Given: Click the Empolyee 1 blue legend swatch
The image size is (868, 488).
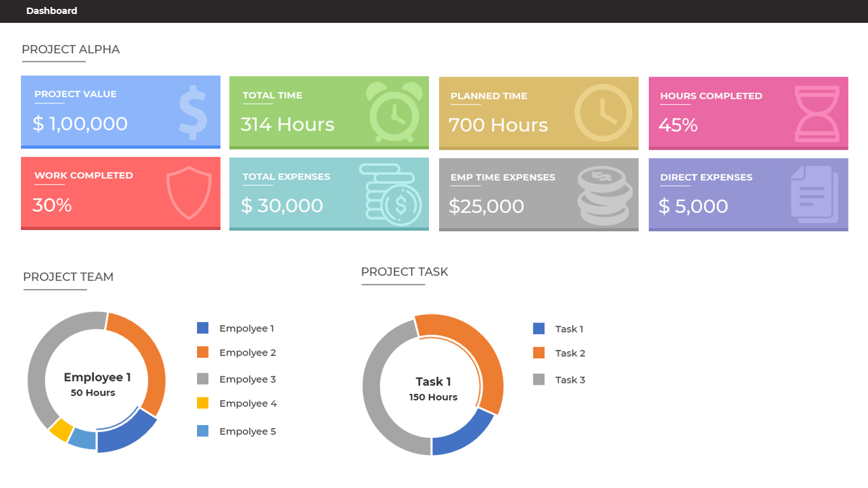Looking at the screenshot, I should pos(203,328).
